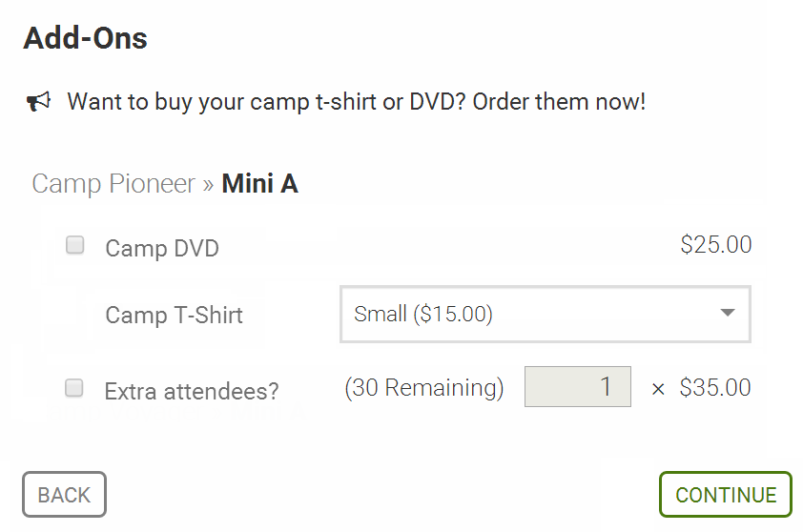
Task: Click the extra attendees quantity field
Action: [578, 386]
